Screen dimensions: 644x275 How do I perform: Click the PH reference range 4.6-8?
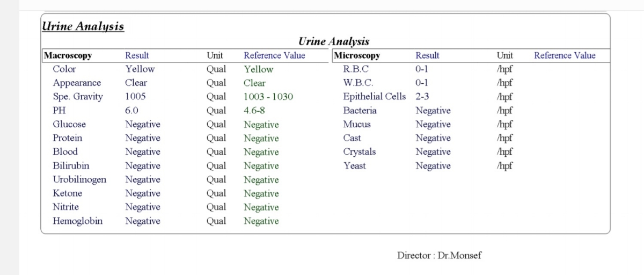click(254, 111)
